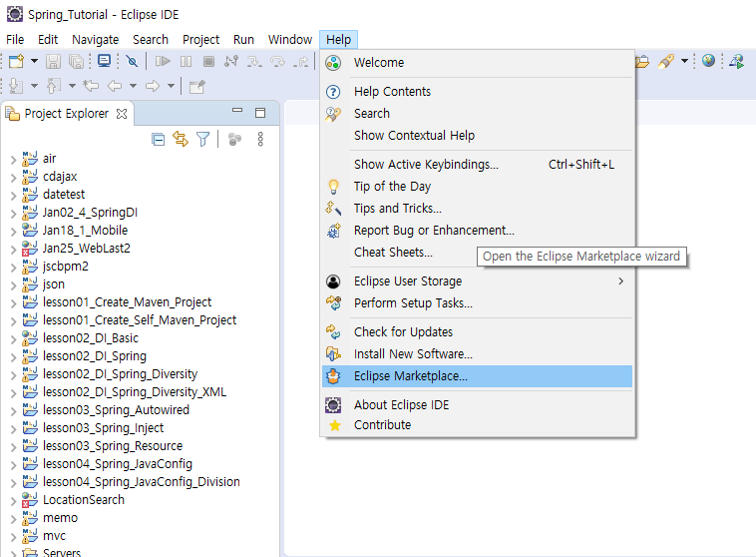Click the Project Explorer filter icon
Screen dimensions: 756x557
coord(203,140)
